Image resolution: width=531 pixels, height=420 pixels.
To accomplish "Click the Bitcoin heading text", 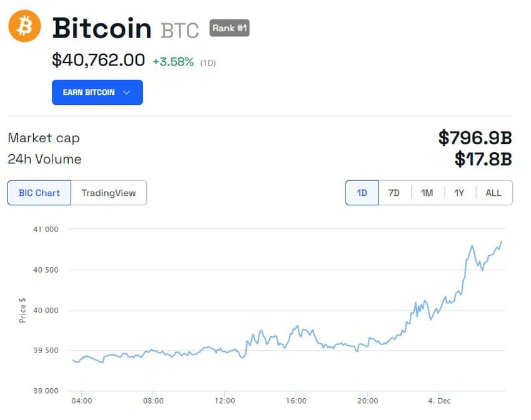I will tap(101, 28).
